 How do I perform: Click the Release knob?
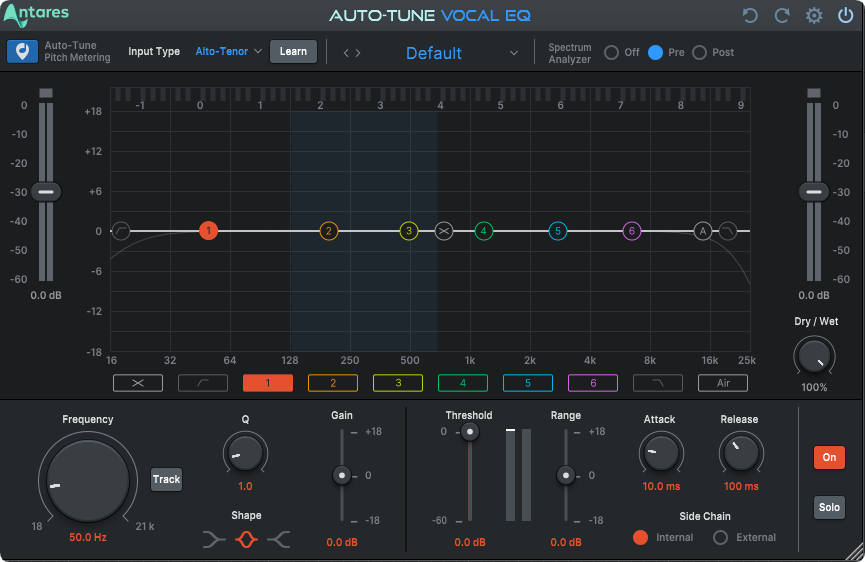point(741,453)
